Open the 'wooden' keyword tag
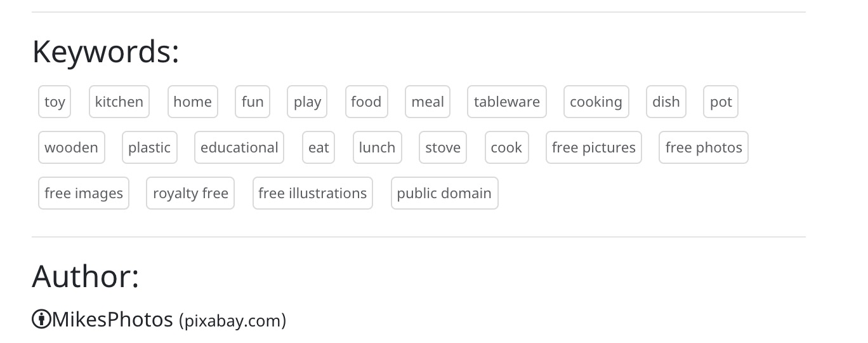Screen dimensions: 868x343 [x=72, y=147]
